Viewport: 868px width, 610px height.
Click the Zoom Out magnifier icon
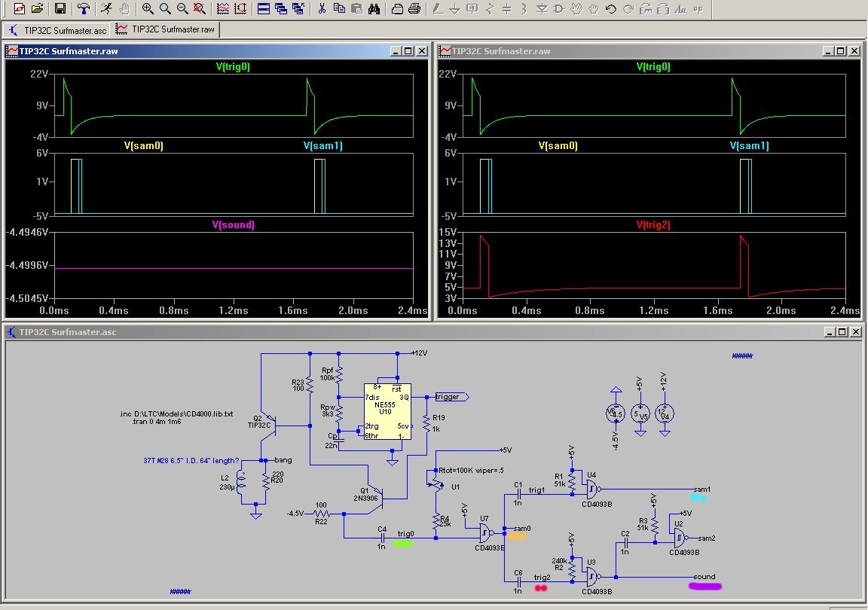182,9
